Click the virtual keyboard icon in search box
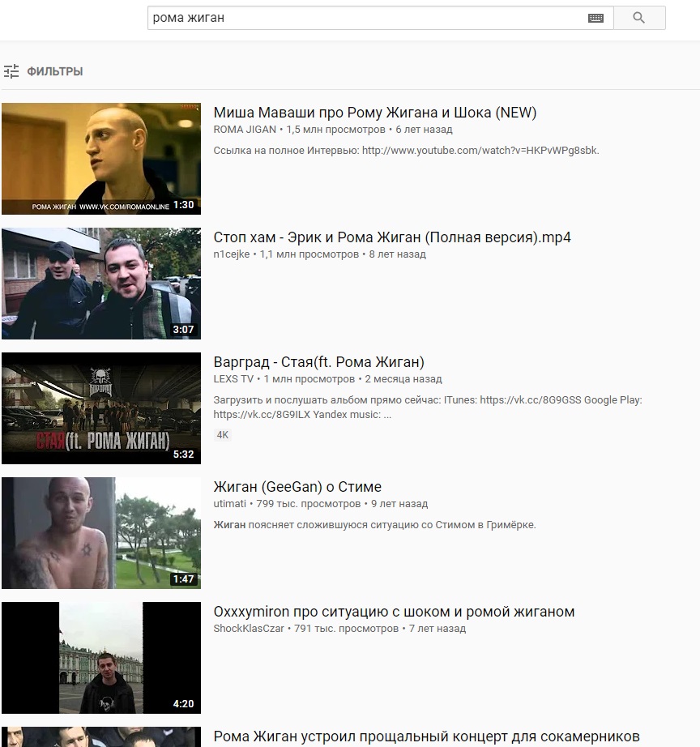This screenshot has width=700, height=747. coord(595,18)
